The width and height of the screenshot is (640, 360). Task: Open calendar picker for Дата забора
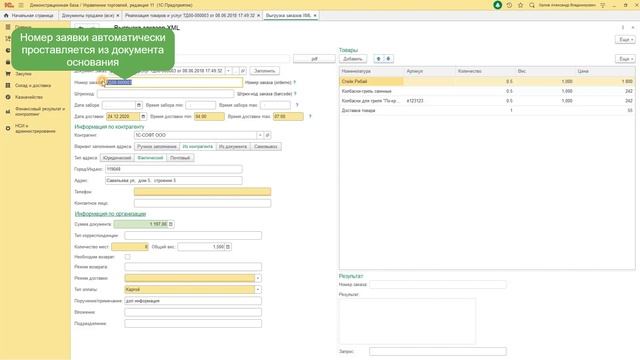tap(139, 105)
